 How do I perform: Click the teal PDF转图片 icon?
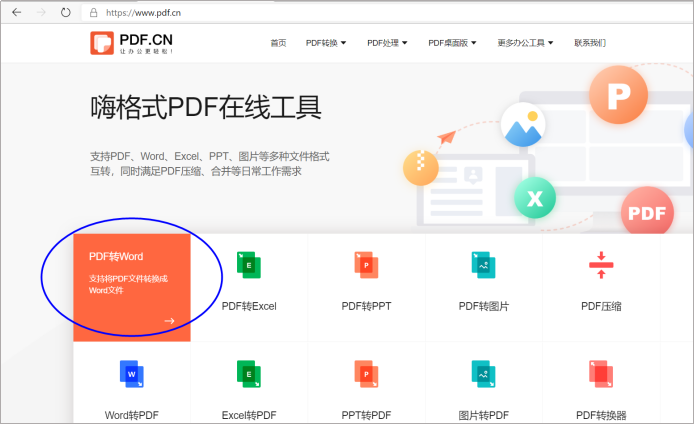point(484,265)
